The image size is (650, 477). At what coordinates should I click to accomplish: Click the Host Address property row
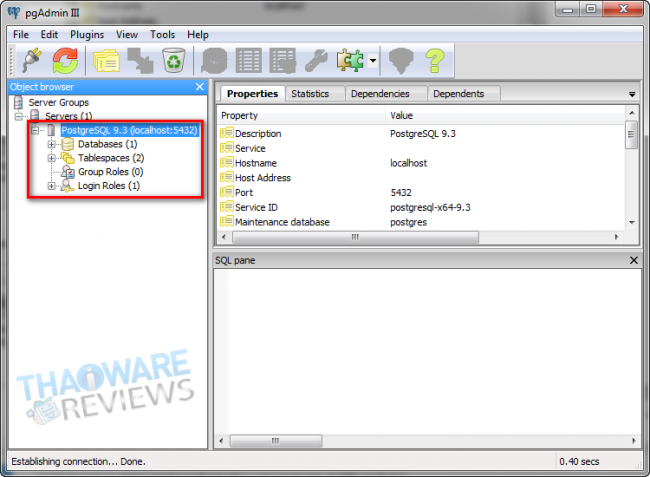(421, 177)
